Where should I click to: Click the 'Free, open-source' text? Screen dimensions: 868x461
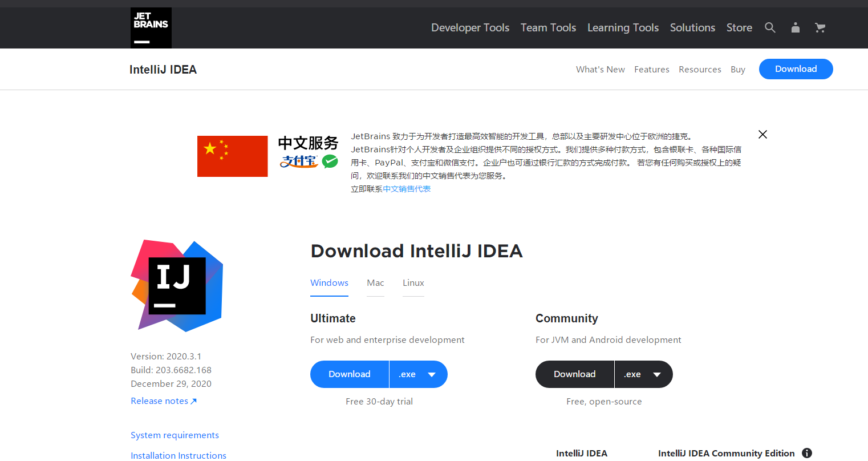pos(604,402)
